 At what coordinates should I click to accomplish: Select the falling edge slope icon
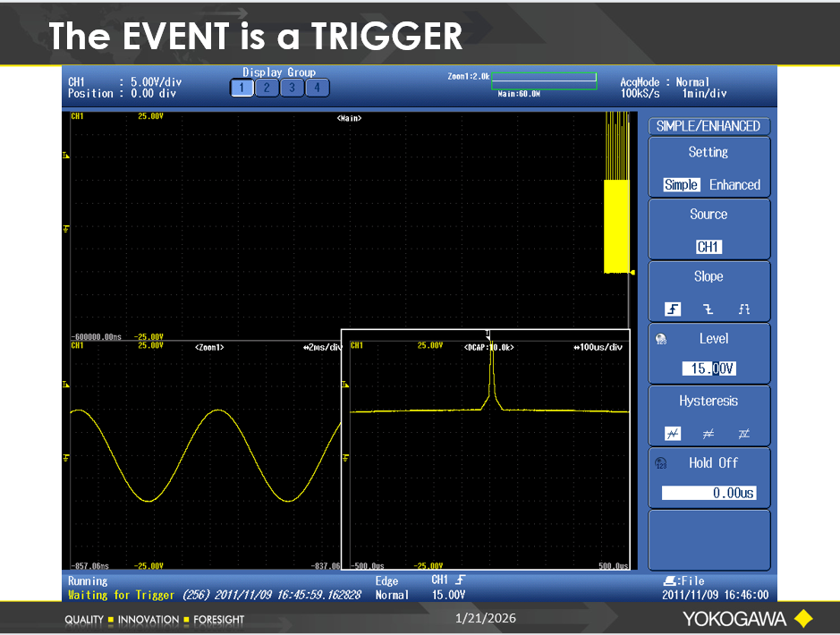coord(708,309)
